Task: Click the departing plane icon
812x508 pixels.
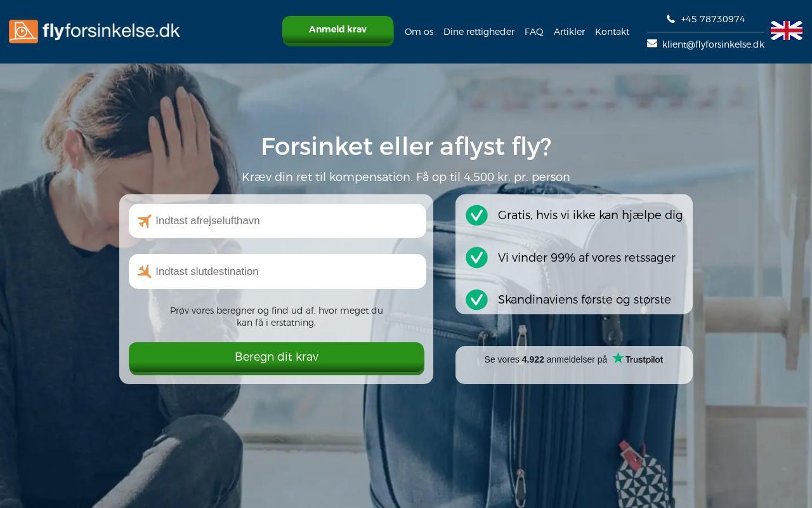Action: pyautogui.click(x=145, y=221)
